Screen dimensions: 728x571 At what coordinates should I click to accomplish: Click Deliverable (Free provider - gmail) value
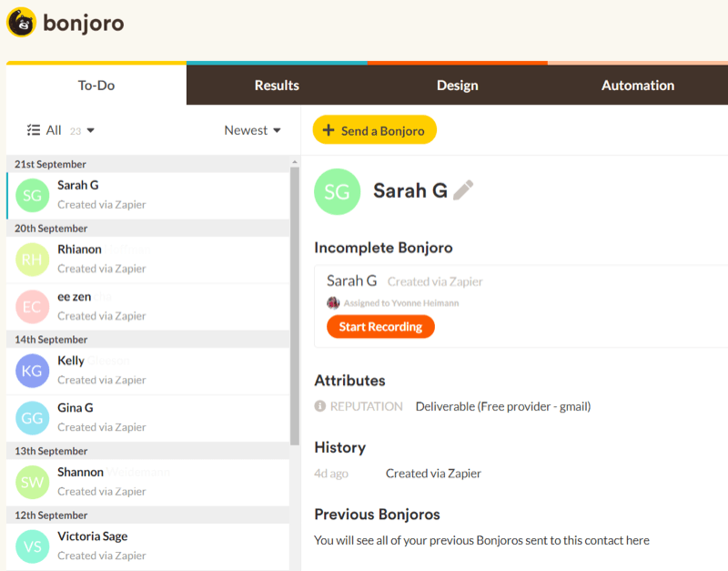[x=503, y=406]
